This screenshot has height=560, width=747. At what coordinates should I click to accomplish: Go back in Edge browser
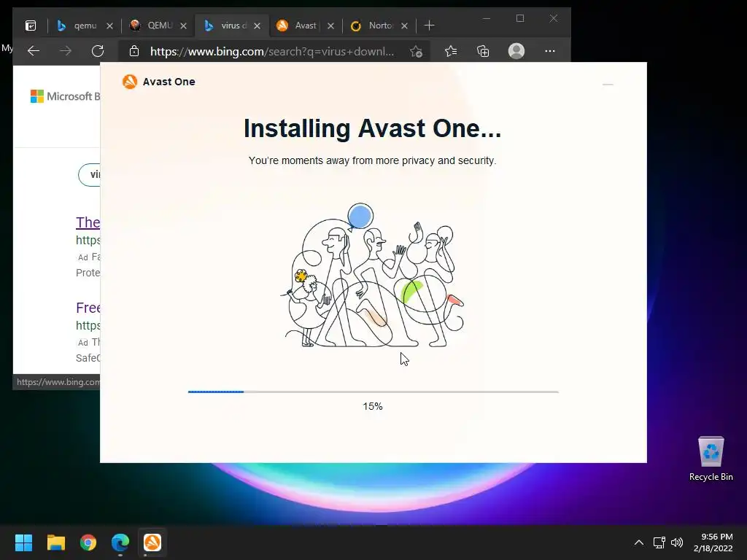(x=34, y=51)
